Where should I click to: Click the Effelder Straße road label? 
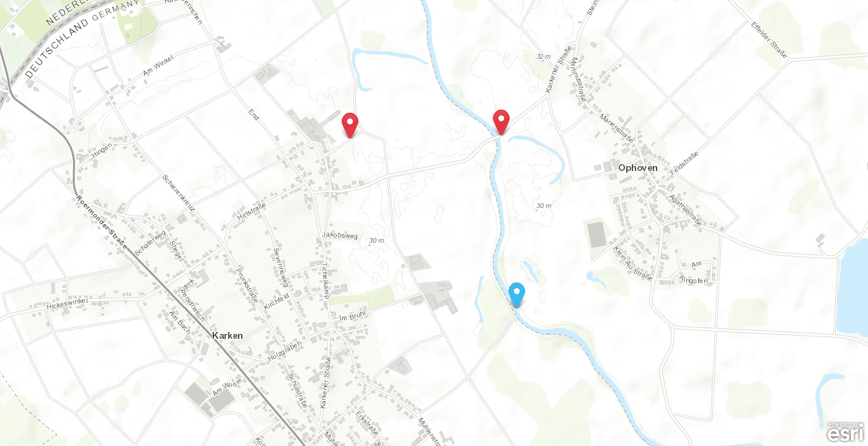[769, 40]
